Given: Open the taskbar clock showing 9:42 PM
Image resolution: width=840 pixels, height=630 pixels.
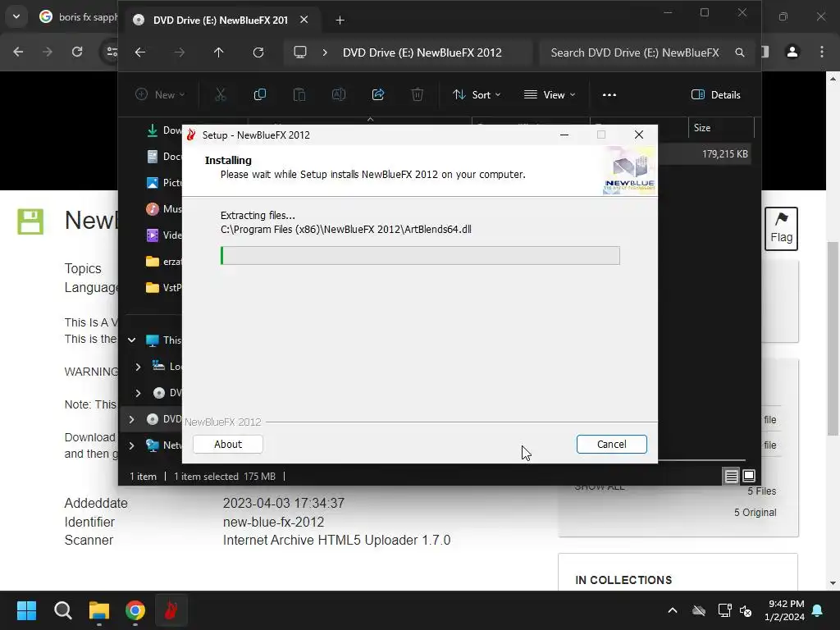Looking at the screenshot, I should (785, 610).
